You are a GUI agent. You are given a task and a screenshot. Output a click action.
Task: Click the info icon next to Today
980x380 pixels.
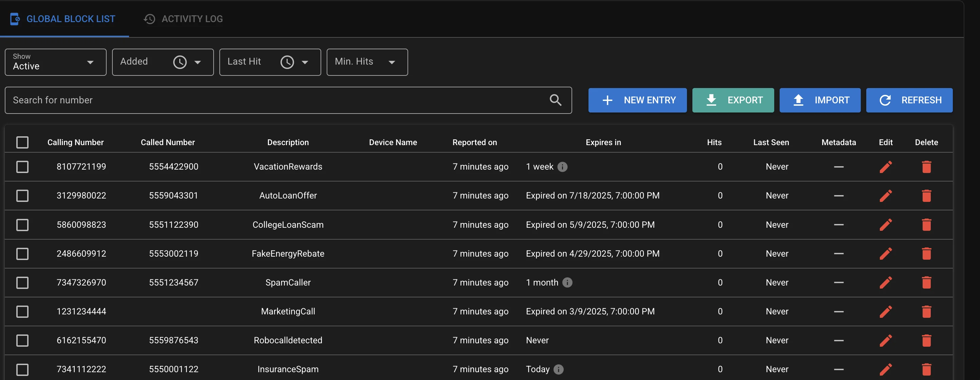559,369
